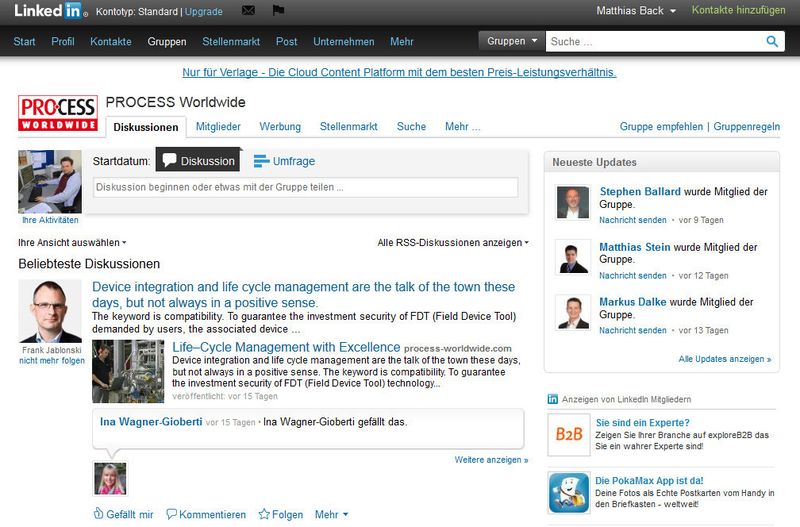800x527 pixels.
Task: Open the notifications flag icon
Action: 278,10
